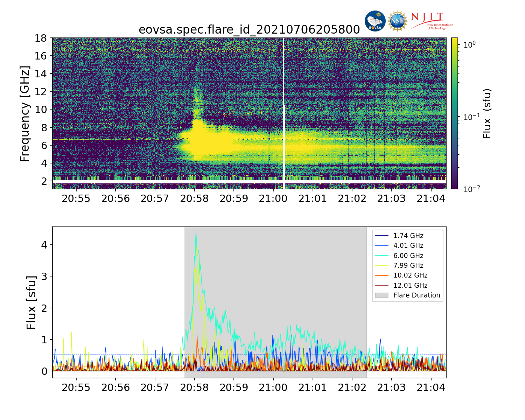This screenshot has height=420, width=525.
Task: Click the 10.02 GHz legend line marker
Action: [x=381, y=275]
